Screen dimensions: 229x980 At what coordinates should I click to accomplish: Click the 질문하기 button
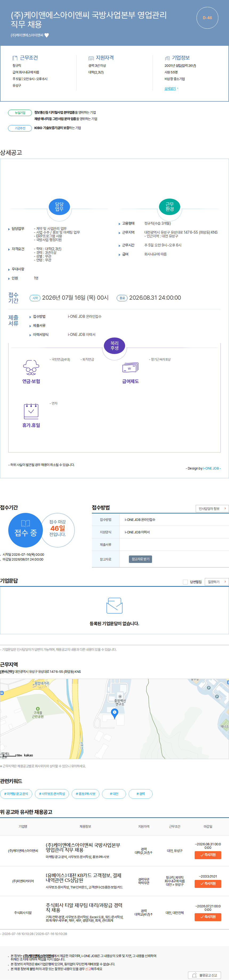pyautogui.click(x=217, y=582)
